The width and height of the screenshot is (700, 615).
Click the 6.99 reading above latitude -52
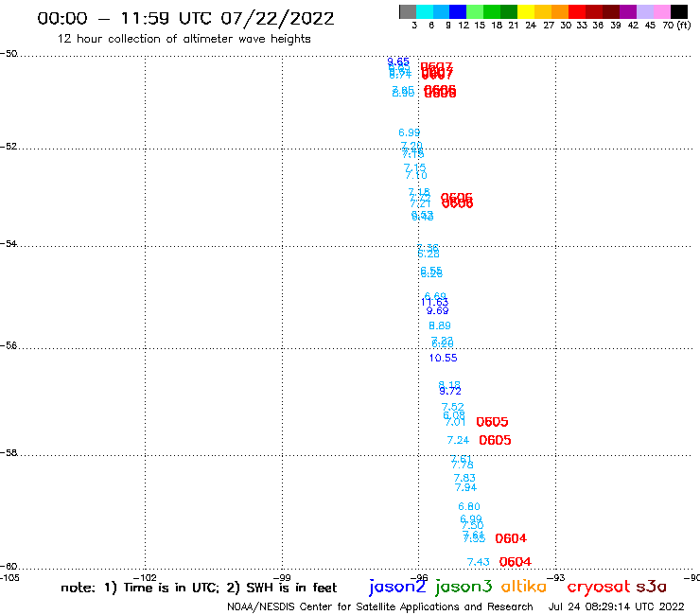[x=410, y=132]
